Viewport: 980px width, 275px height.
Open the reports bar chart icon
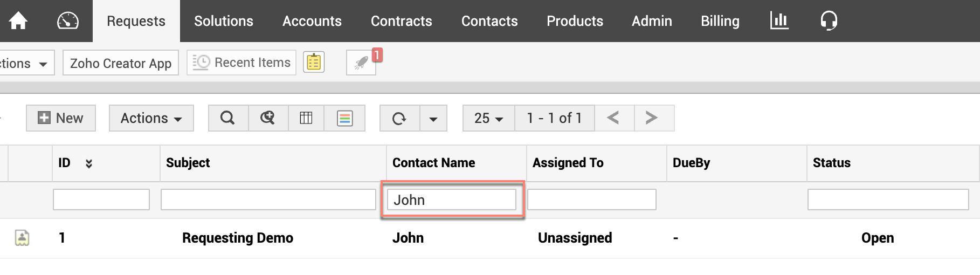pos(779,21)
